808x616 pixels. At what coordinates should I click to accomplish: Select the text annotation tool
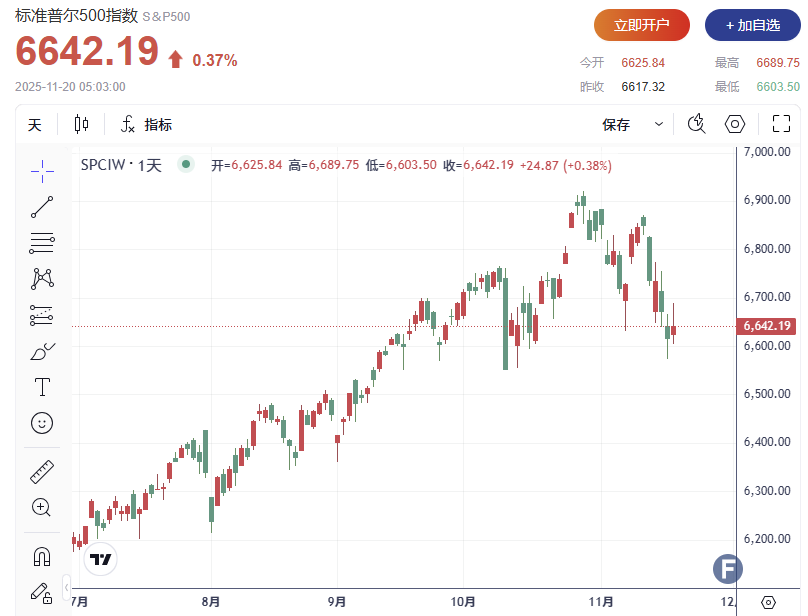tap(42, 386)
